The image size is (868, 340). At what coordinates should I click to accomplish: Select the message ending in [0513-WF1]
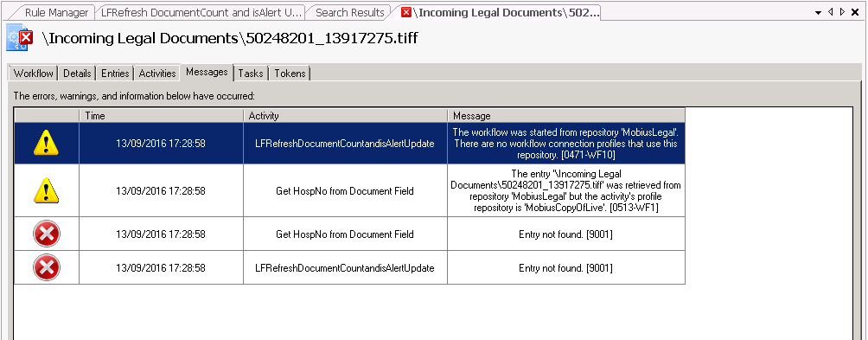(x=566, y=190)
